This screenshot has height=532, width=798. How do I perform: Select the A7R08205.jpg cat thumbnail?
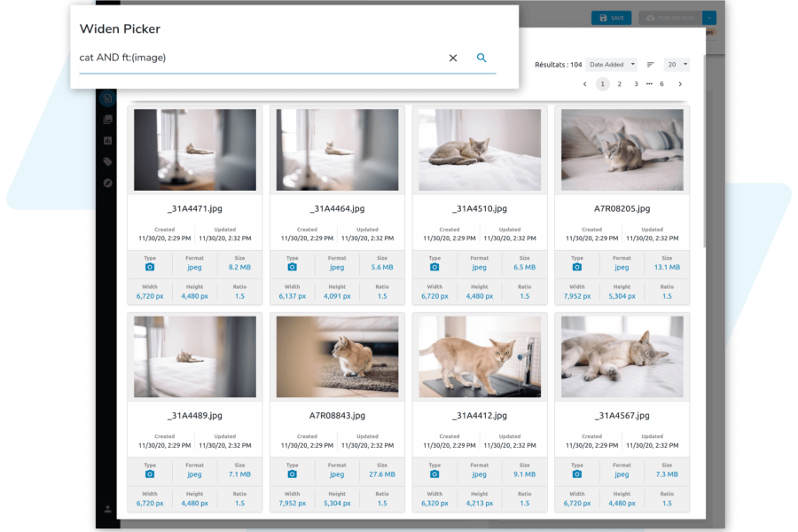coord(622,150)
